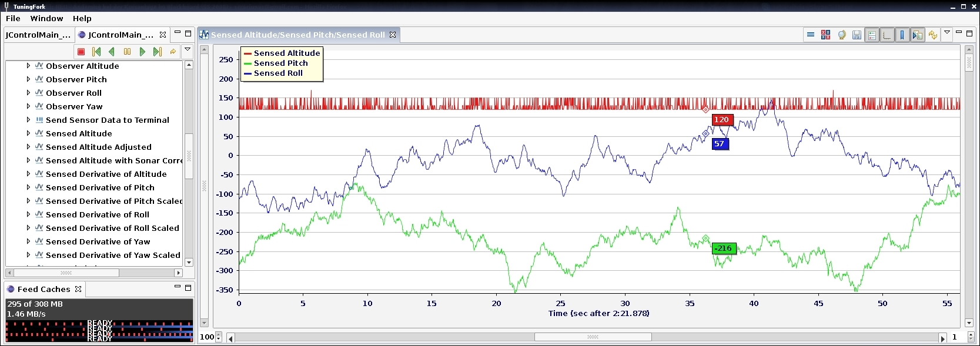Click the red Stop playback button
This screenshot has width=980, height=346.
pyautogui.click(x=81, y=52)
